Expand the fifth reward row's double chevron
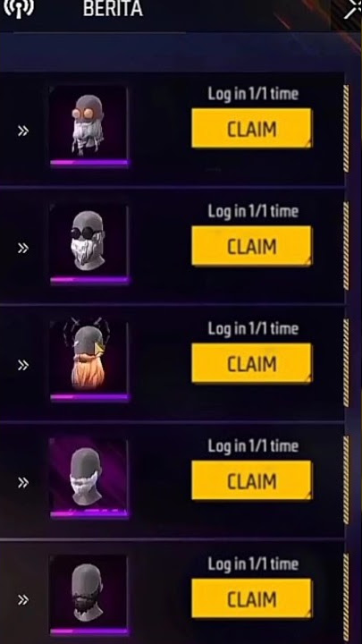This screenshot has width=362, height=644. (x=23, y=600)
